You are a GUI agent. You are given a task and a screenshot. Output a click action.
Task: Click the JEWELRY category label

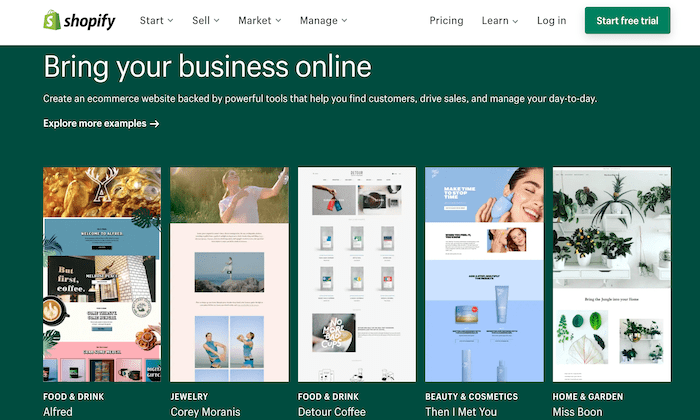(189, 396)
